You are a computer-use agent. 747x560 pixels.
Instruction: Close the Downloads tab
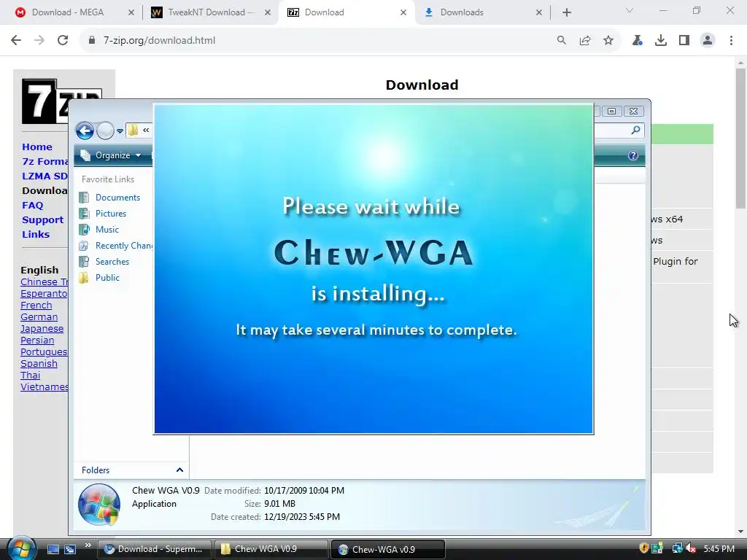pos(539,12)
